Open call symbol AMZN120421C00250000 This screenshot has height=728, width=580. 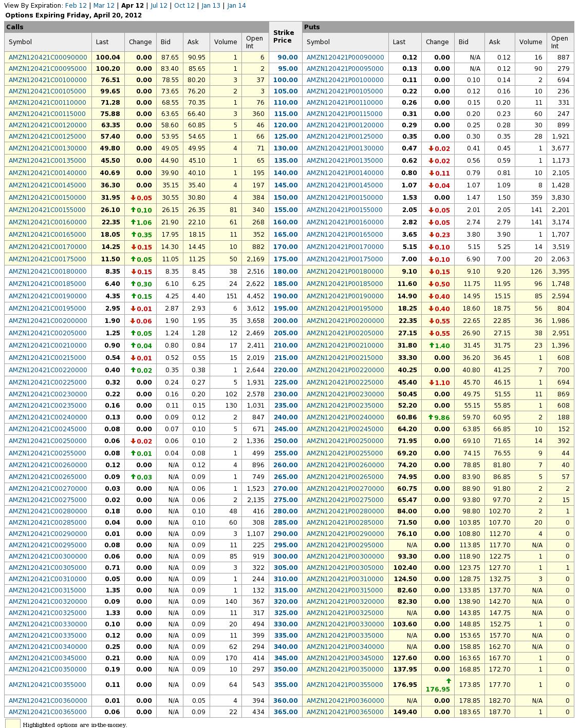[x=48, y=441]
